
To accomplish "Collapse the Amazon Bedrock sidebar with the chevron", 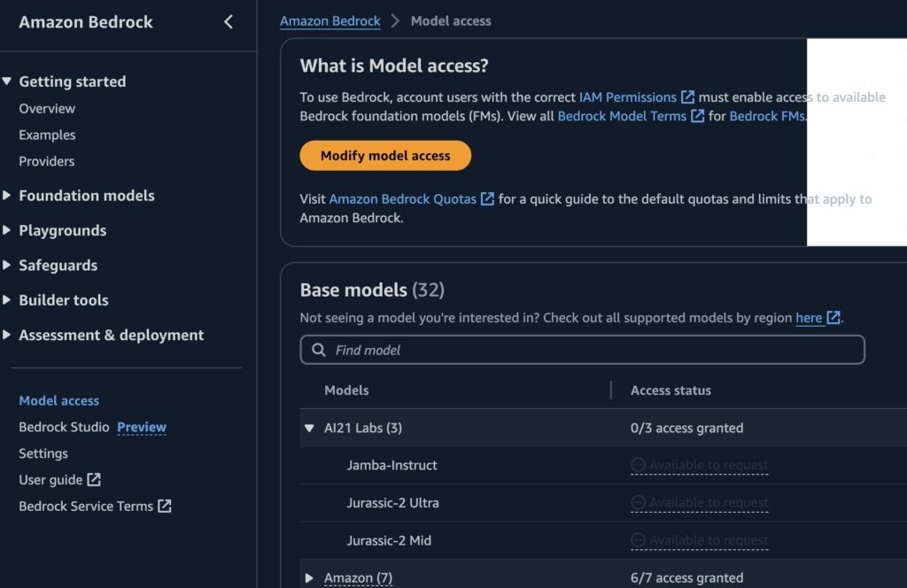I will [229, 22].
